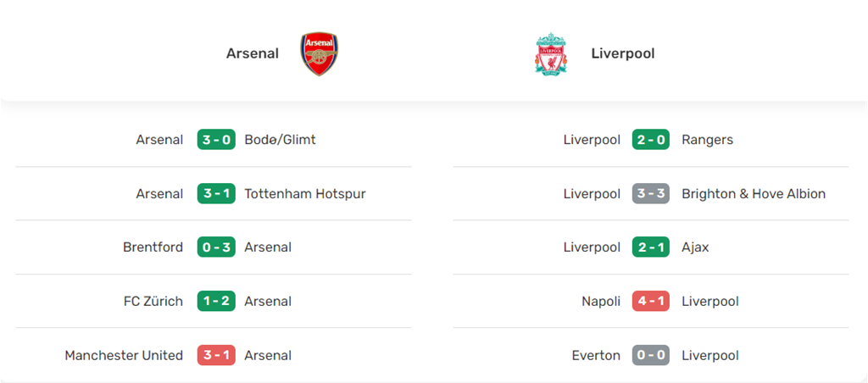Viewport: 868px width, 383px height.
Task: Select the 3-1 Arsenal vs Tottenham score badge
Action: point(216,194)
